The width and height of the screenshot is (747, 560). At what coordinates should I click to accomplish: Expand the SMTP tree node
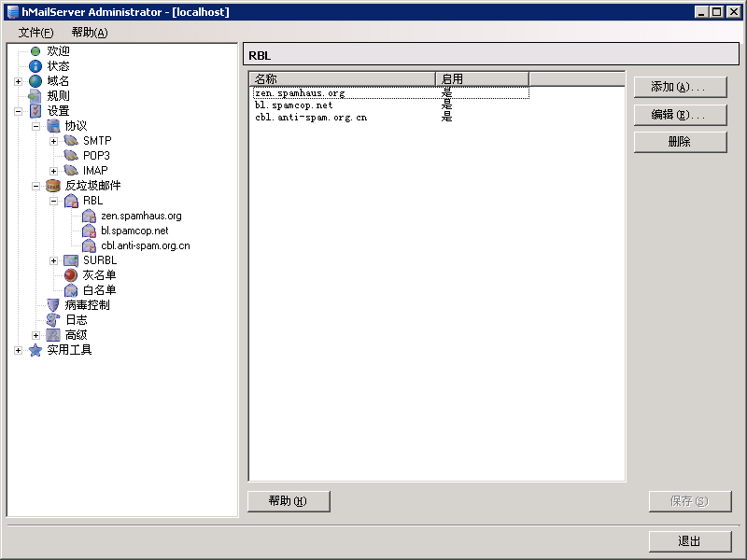coord(54,141)
